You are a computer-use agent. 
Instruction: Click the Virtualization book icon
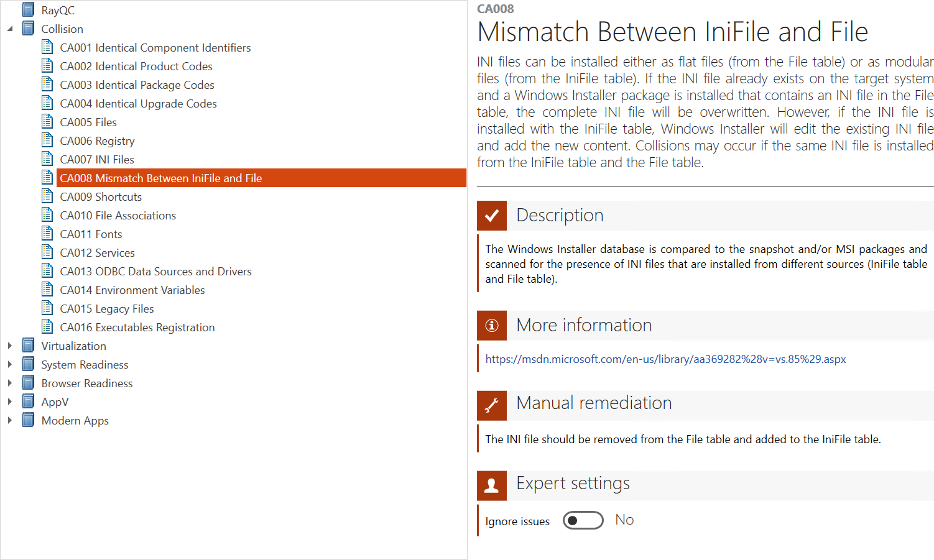(28, 346)
